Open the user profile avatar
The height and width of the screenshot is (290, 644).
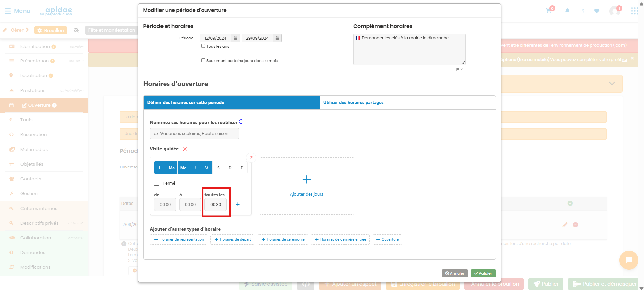pos(615,11)
